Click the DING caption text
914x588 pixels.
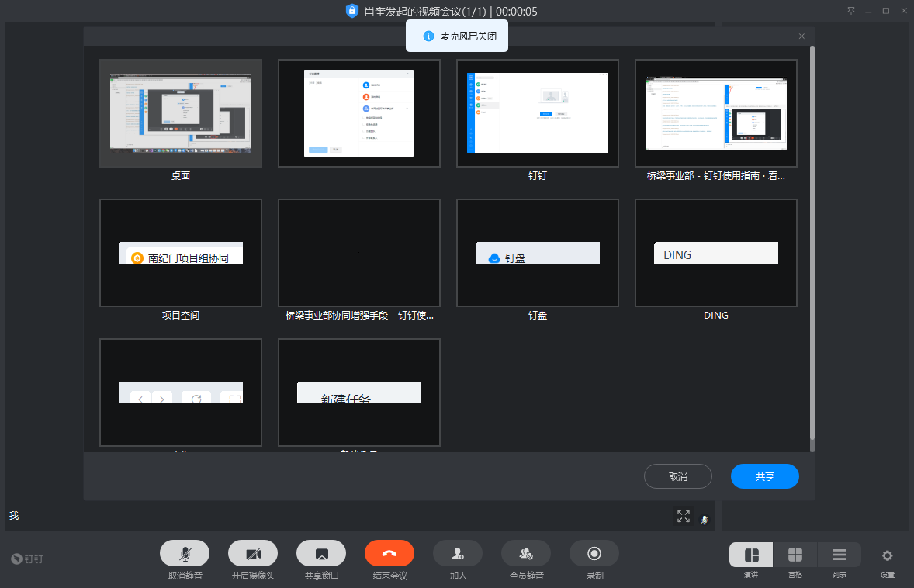pyautogui.click(x=716, y=315)
